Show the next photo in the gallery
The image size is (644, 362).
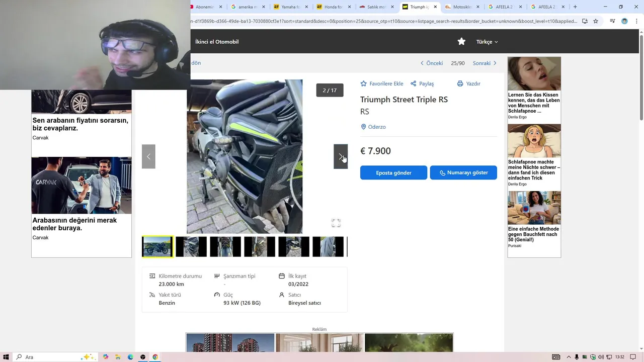(341, 156)
